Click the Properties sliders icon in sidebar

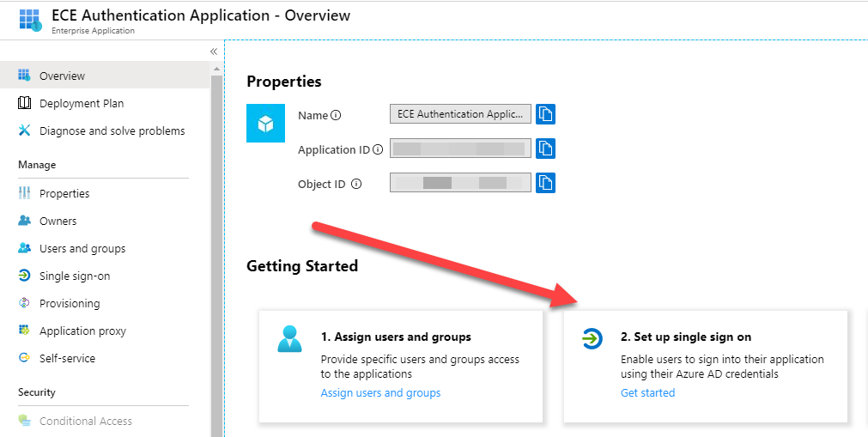[x=24, y=193]
